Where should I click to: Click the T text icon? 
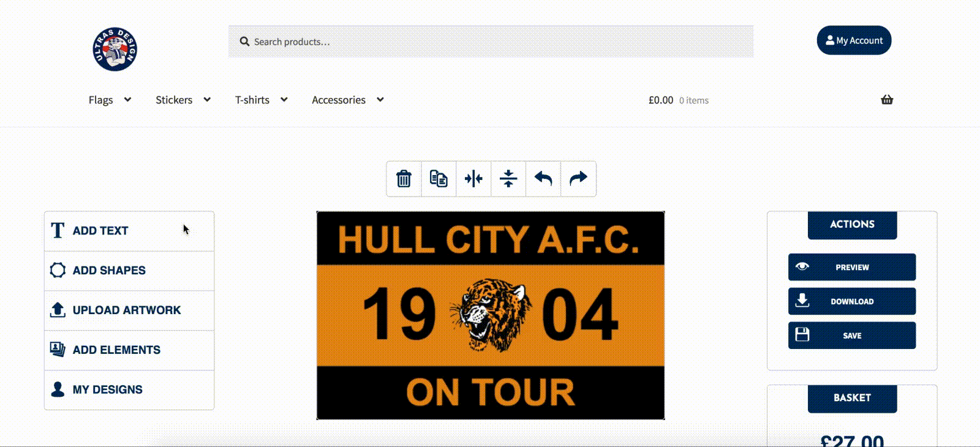[58, 230]
